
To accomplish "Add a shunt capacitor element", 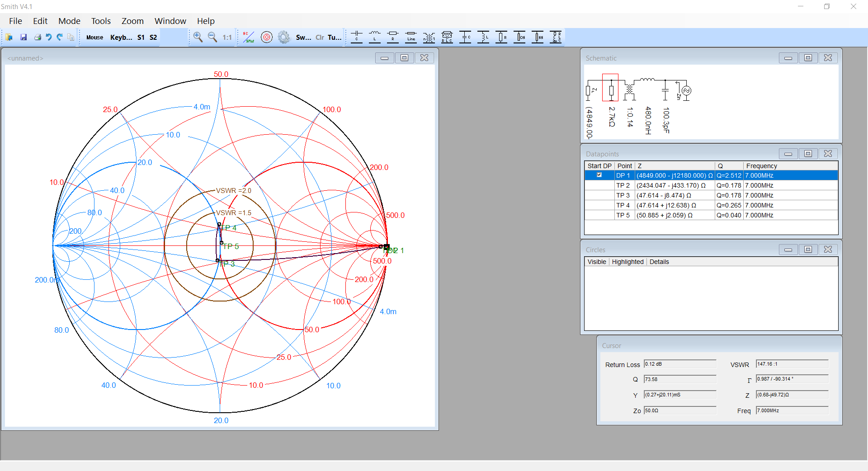I will click(x=465, y=37).
